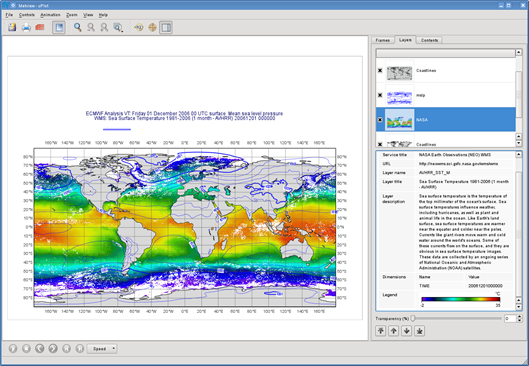
Task: Click the last frame fast-forward button
Action: coord(80,348)
